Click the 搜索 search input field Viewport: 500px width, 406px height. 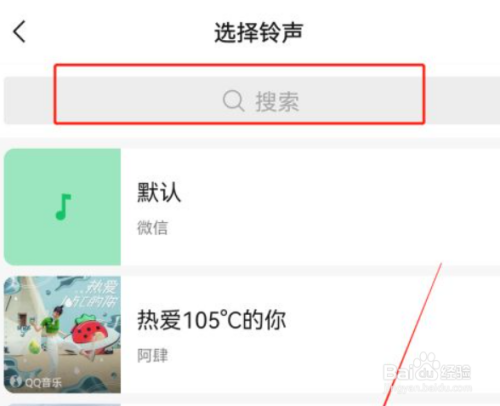(x=251, y=101)
